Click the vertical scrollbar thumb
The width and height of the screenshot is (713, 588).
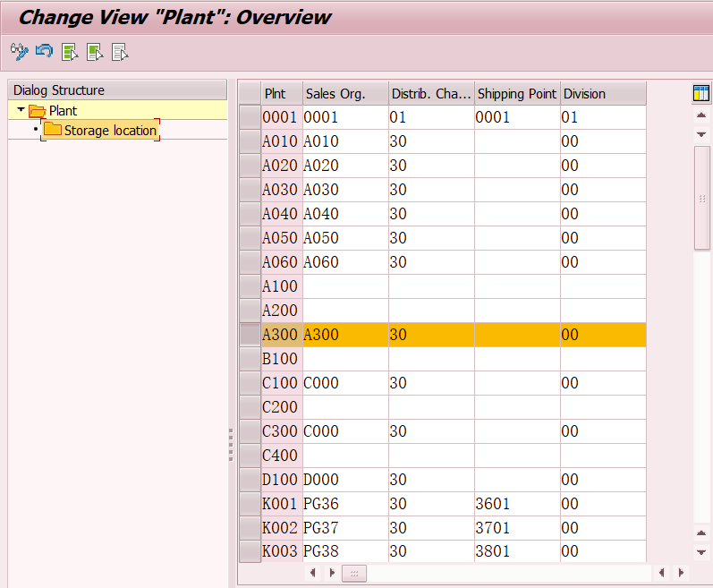click(702, 198)
